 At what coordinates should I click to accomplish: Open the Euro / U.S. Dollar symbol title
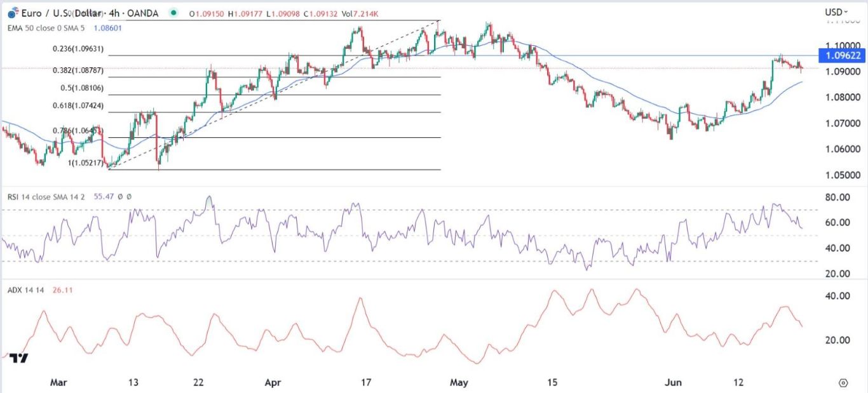[63, 13]
